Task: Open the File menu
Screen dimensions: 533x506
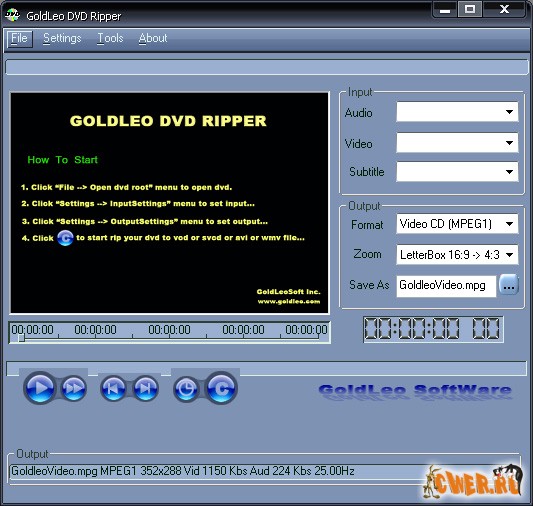Action: [19, 38]
